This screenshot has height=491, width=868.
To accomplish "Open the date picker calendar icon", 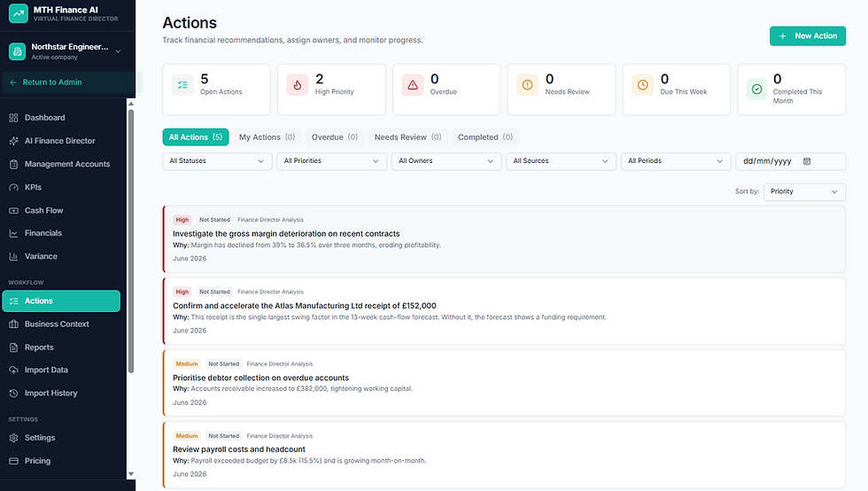I will tap(807, 161).
